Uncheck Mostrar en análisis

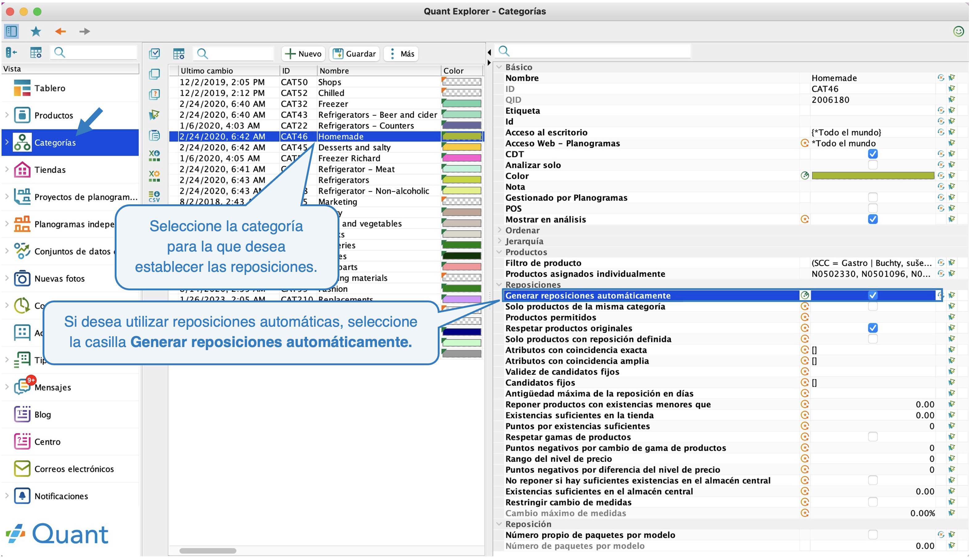(x=872, y=219)
